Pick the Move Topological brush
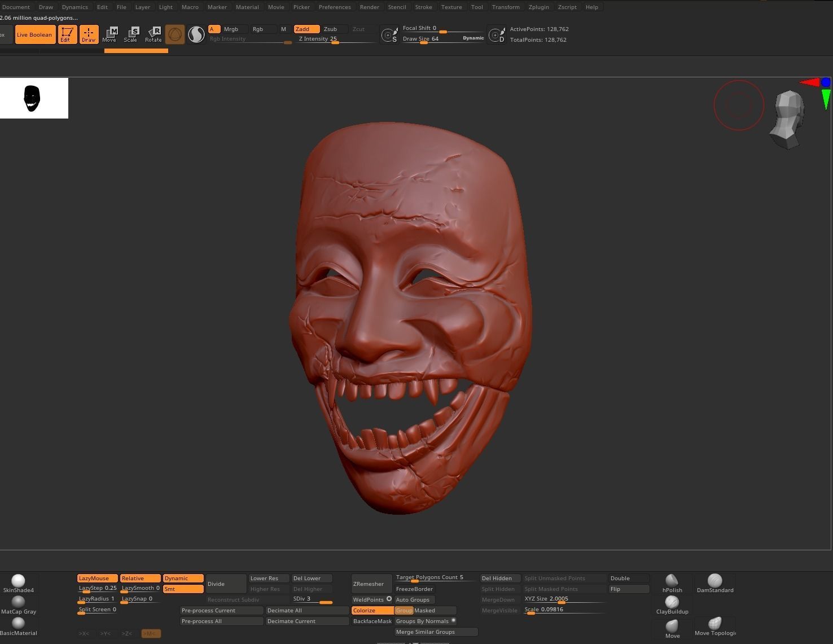 [715, 627]
